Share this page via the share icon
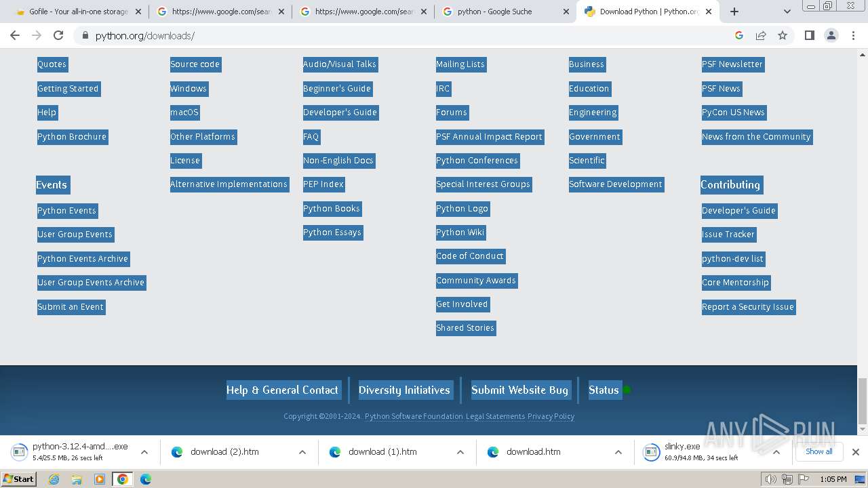The width and height of the screenshot is (868, 488). coord(761,35)
